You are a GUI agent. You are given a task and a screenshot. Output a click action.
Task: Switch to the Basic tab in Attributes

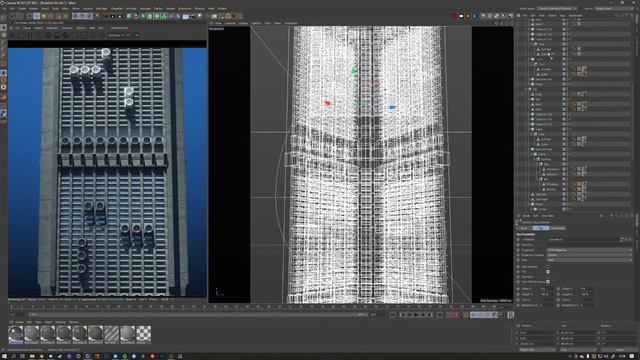point(524,228)
